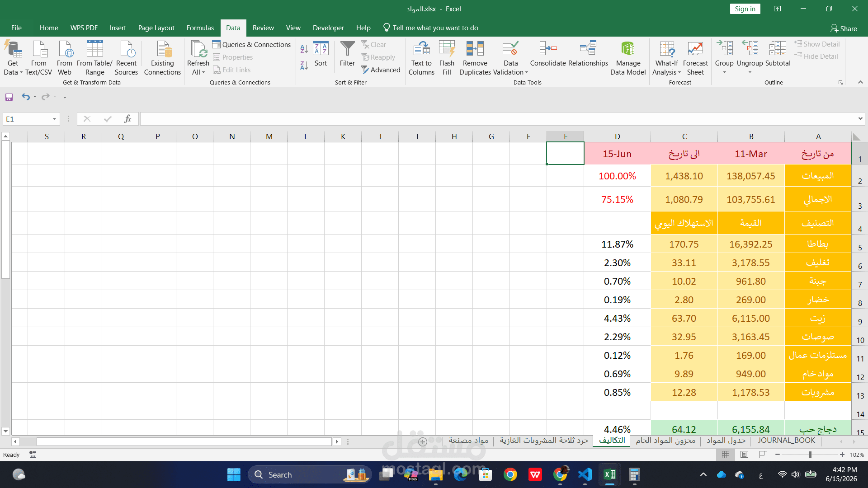This screenshot has width=868, height=488.
Task: Toggle macro recording in status bar
Action: [33, 455]
